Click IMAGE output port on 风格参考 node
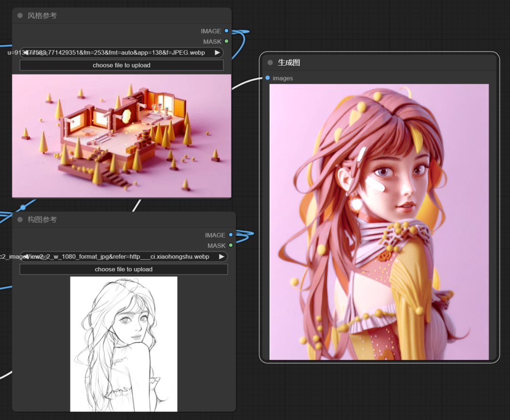510x420 pixels. pos(227,31)
